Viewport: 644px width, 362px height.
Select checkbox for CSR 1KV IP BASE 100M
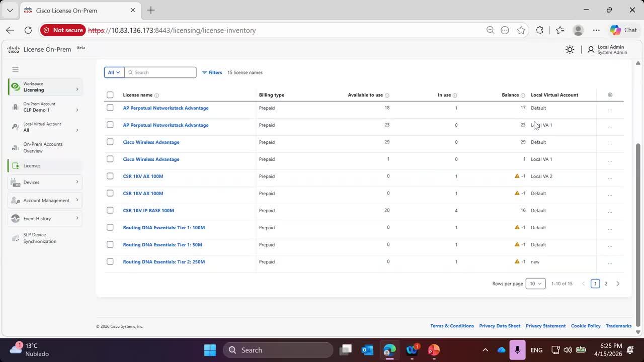pyautogui.click(x=110, y=211)
